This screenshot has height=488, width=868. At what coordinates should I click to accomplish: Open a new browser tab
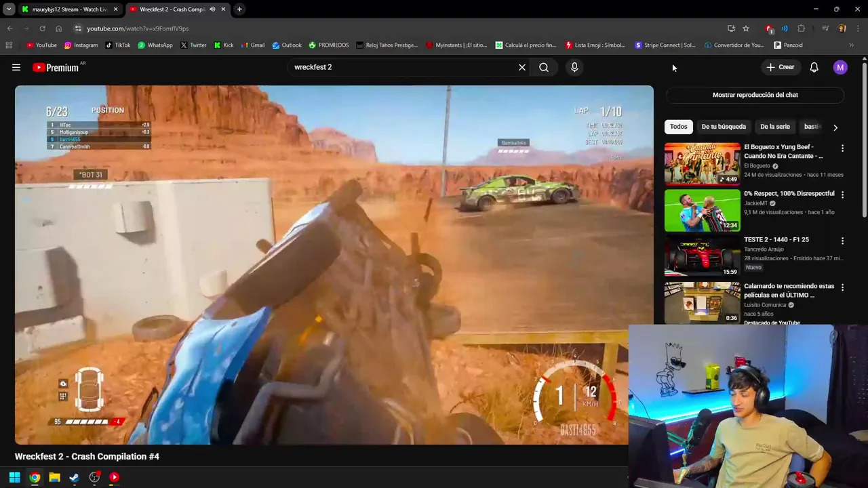point(239,9)
